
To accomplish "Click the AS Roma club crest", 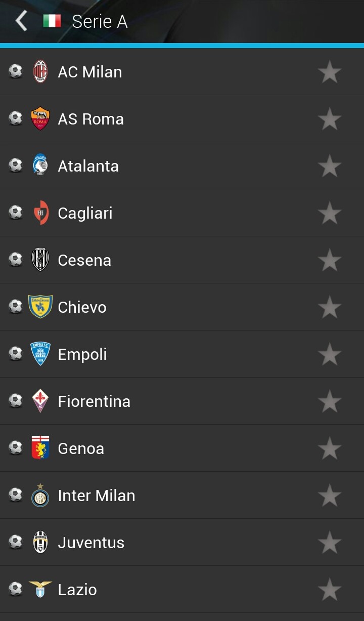I will click(40, 118).
